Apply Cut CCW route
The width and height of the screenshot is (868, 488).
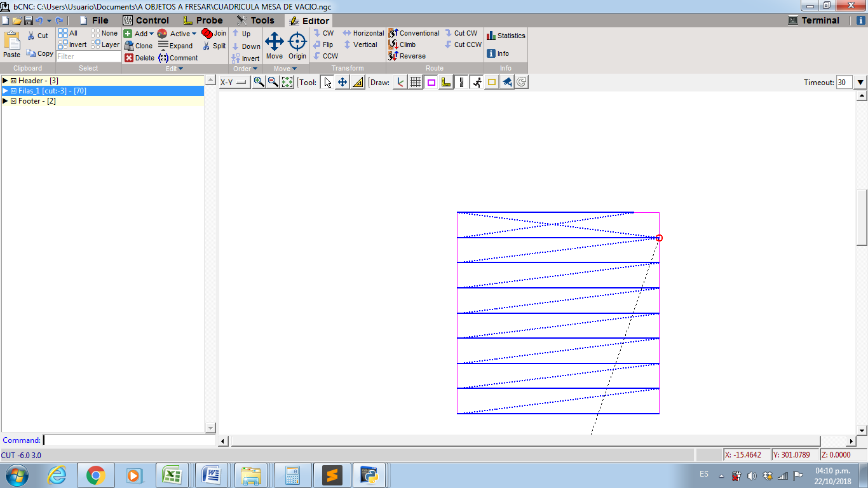[x=463, y=44]
